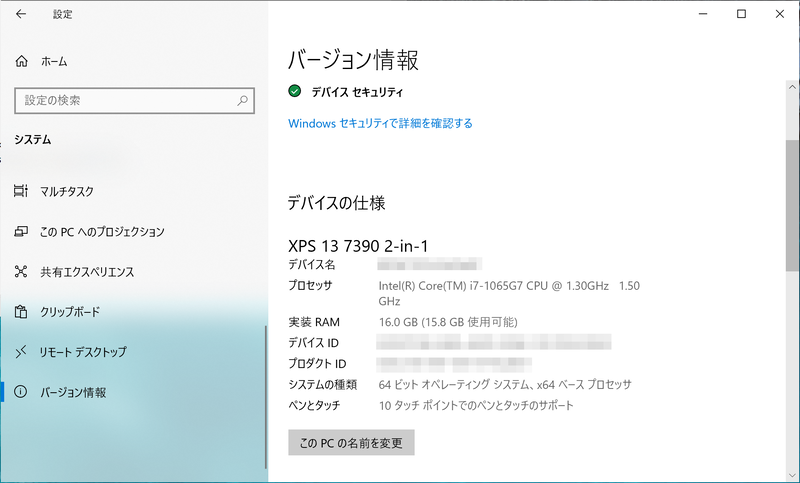This screenshot has height=483, width=800.
Task: Select the プロダクト ID label
Action: click(317, 364)
